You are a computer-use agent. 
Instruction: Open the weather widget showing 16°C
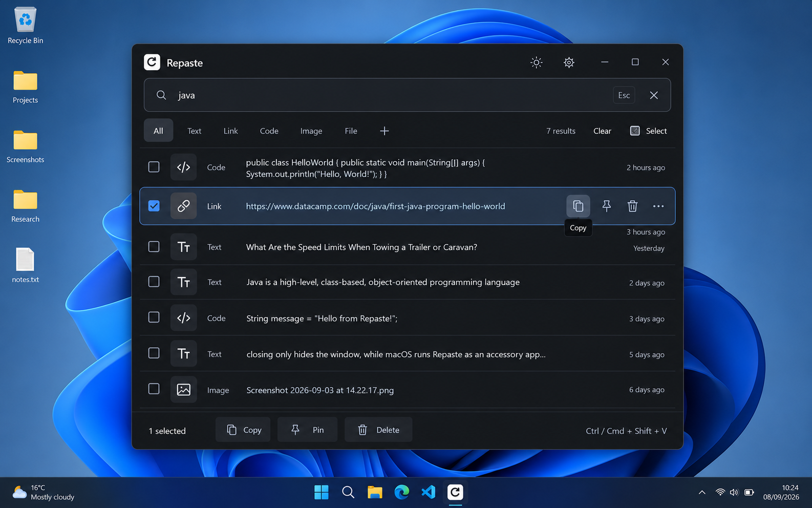44,492
